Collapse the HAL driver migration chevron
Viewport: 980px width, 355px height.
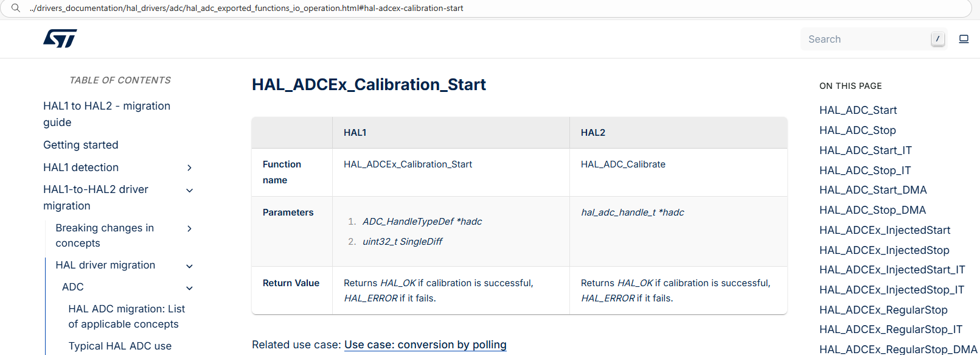point(189,266)
